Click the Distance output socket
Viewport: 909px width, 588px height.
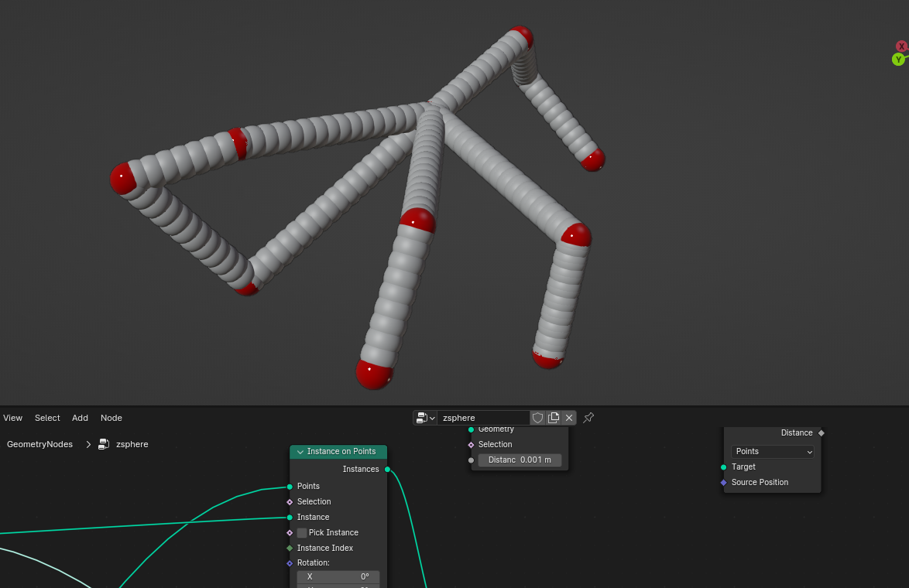click(x=822, y=432)
